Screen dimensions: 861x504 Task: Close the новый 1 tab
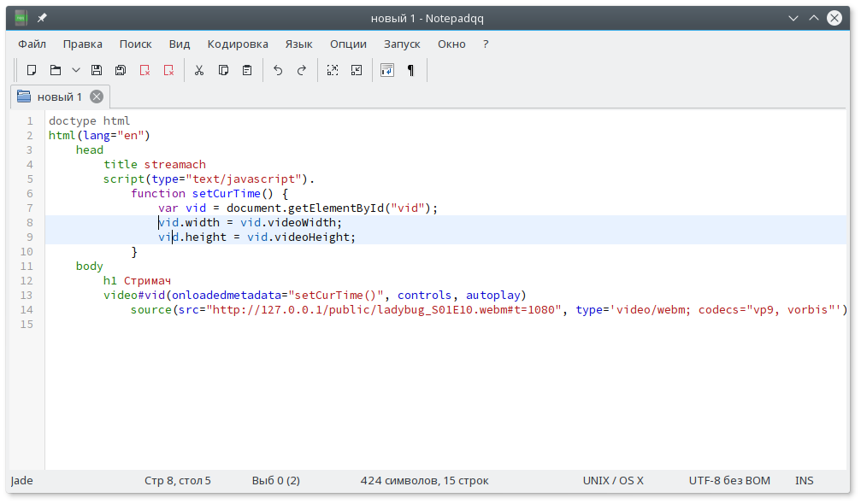click(97, 97)
